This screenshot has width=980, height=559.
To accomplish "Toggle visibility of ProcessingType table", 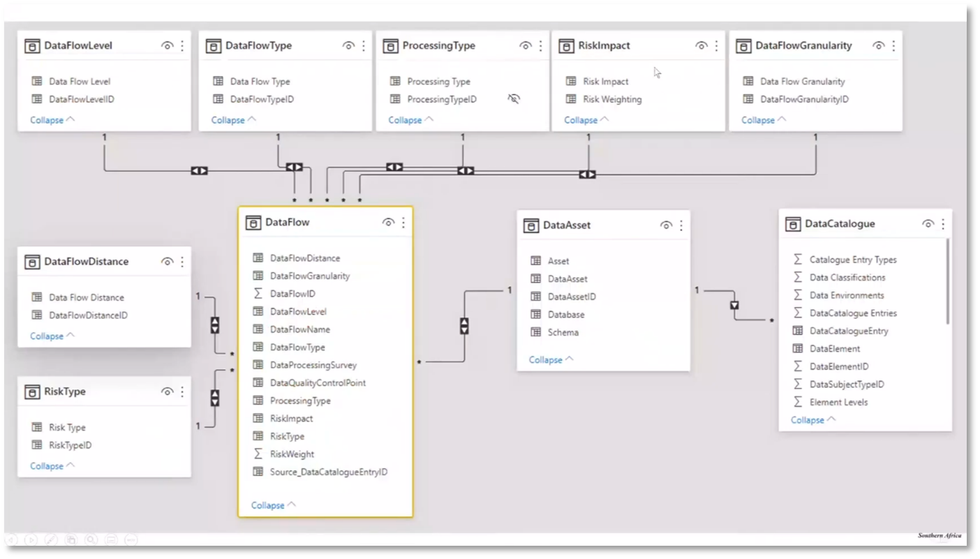I will point(526,46).
